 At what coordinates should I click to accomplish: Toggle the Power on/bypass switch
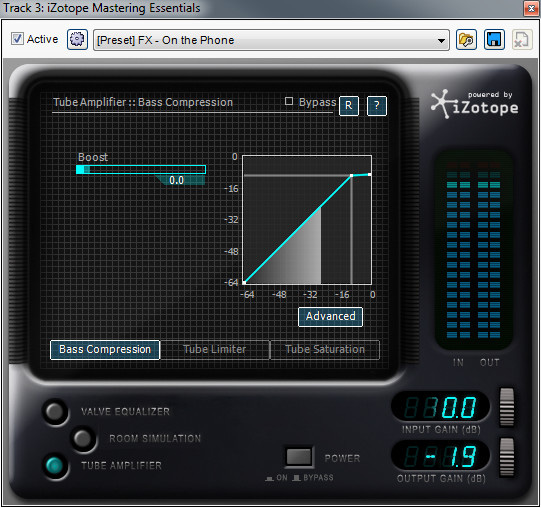[299, 457]
